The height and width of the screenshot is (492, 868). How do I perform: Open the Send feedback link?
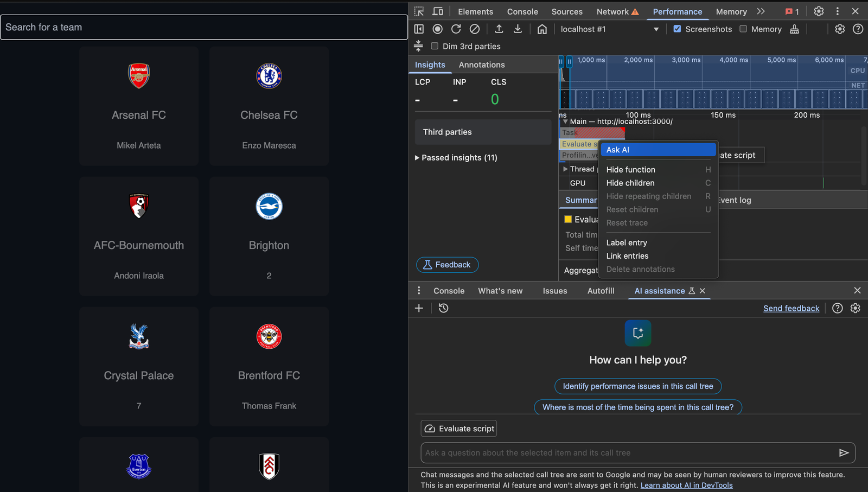pyautogui.click(x=791, y=308)
